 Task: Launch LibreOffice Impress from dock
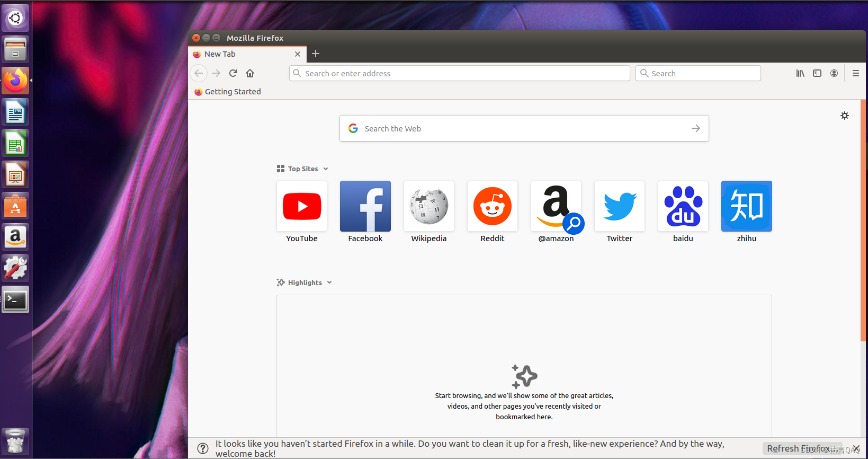15,174
